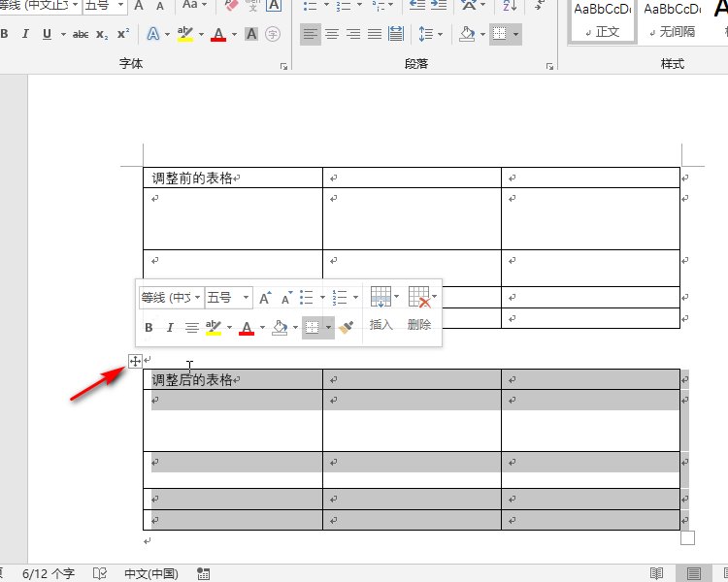Open the Font dialog launcher (字体)
Screen dimensions: 728x582
(x=283, y=66)
